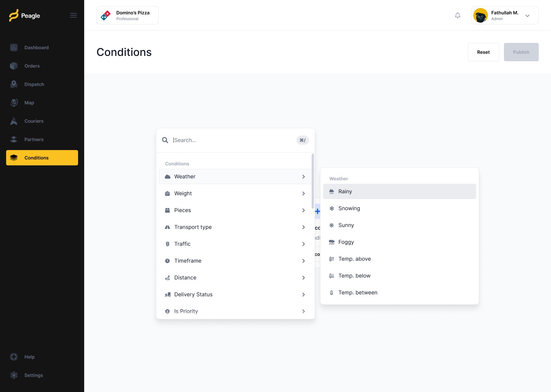551x392 pixels.
Task: Select Temp. between option
Action: (x=399, y=292)
